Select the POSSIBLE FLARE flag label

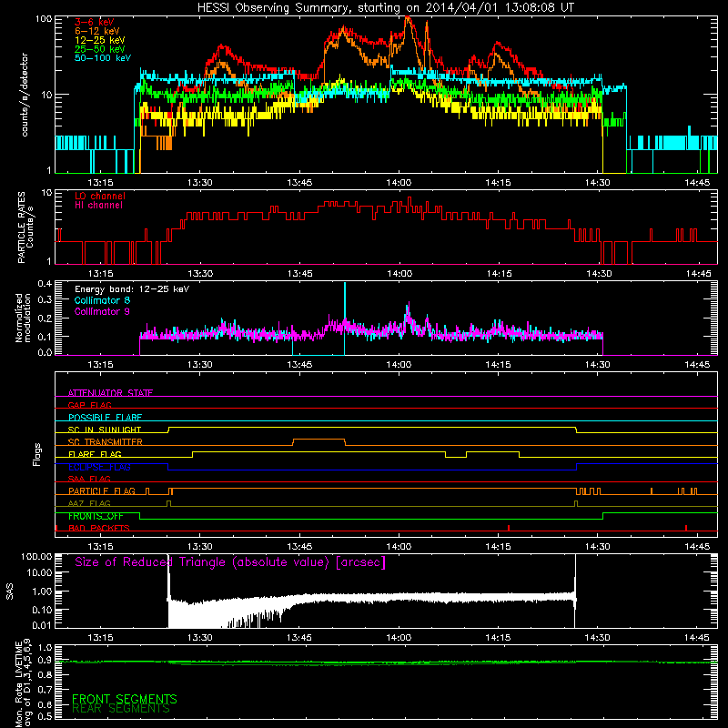tap(105, 417)
